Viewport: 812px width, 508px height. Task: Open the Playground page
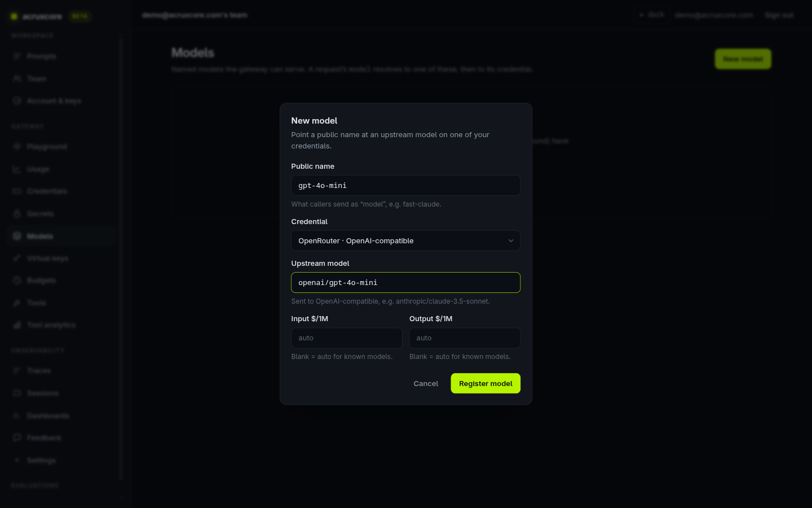(62, 147)
